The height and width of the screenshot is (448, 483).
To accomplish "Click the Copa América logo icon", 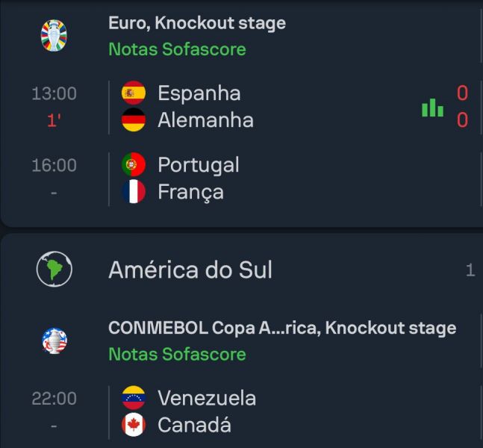I will pos(54,340).
